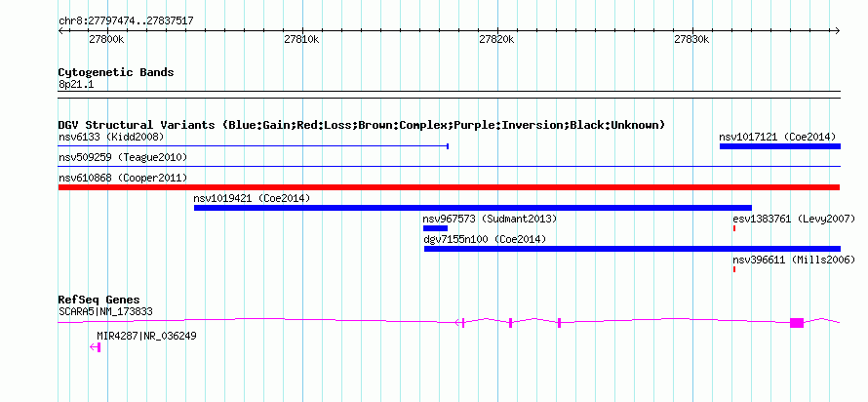Click the ruler's left arrow end
The image size is (868, 402).
(x=61, y=30)
